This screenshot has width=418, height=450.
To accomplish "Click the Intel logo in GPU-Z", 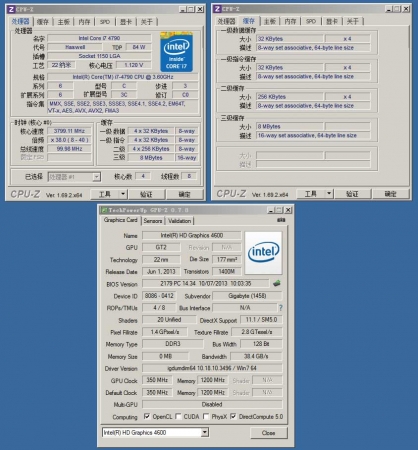I will [x=263, y=253].
